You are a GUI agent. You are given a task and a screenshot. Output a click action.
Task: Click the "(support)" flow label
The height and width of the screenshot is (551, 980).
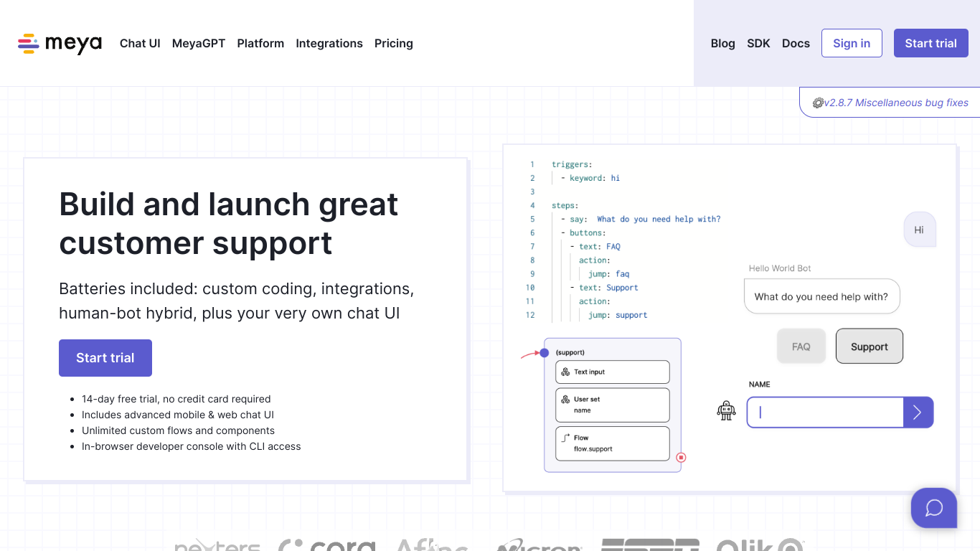click(x=570, y=352)
